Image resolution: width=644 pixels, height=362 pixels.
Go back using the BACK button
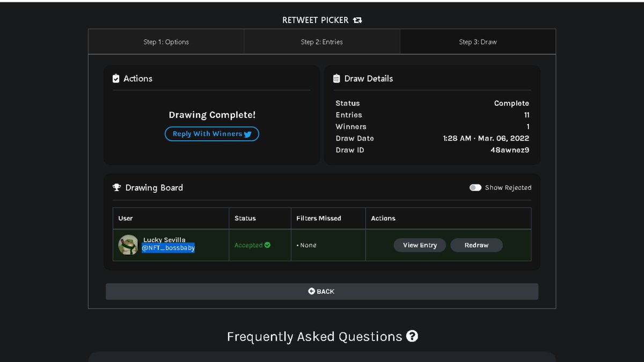click(x=322, y=291)
